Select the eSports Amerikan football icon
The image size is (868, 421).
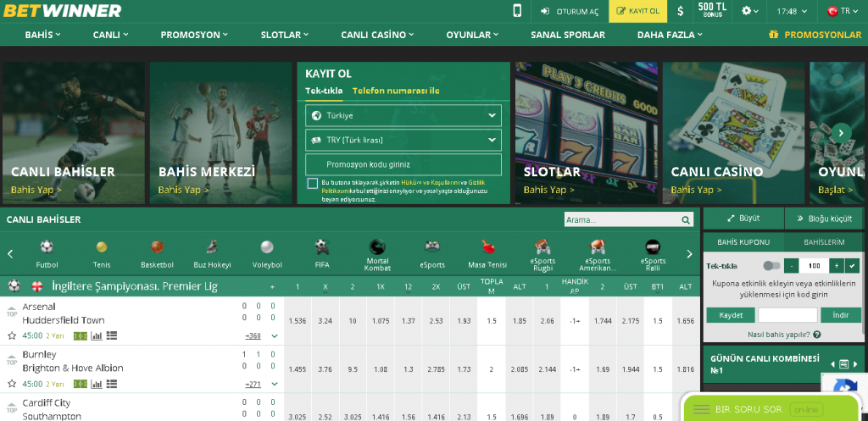coord(598,247)
